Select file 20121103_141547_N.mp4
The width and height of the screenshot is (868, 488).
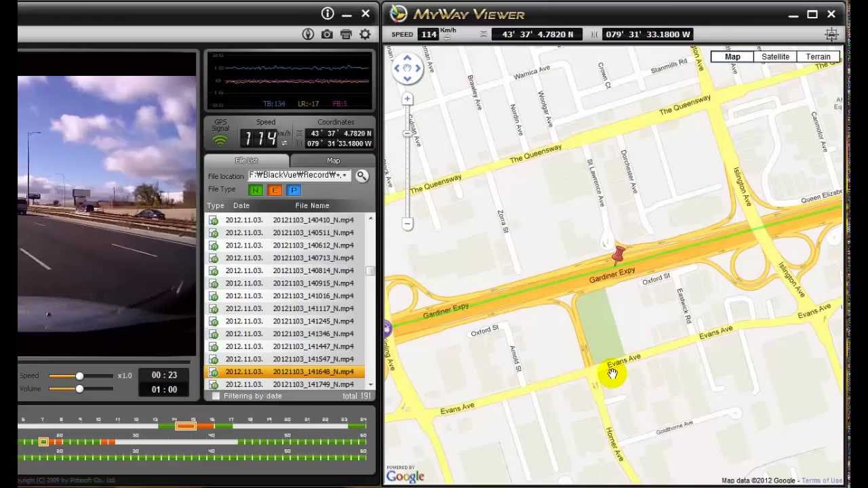(285, 359)
